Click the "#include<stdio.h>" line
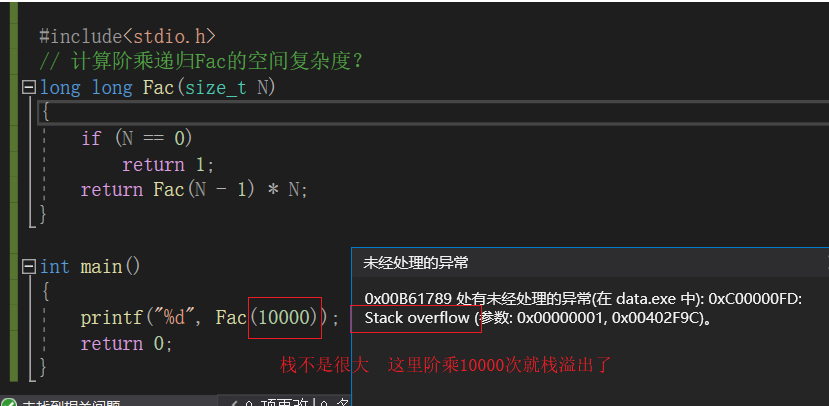The image size is (829, 406). click(127, 36)
